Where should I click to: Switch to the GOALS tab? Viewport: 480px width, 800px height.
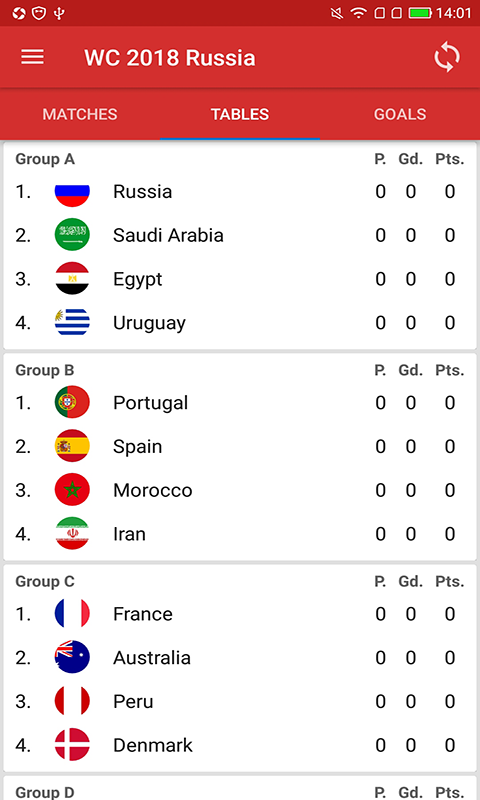(x=400, y=114)
